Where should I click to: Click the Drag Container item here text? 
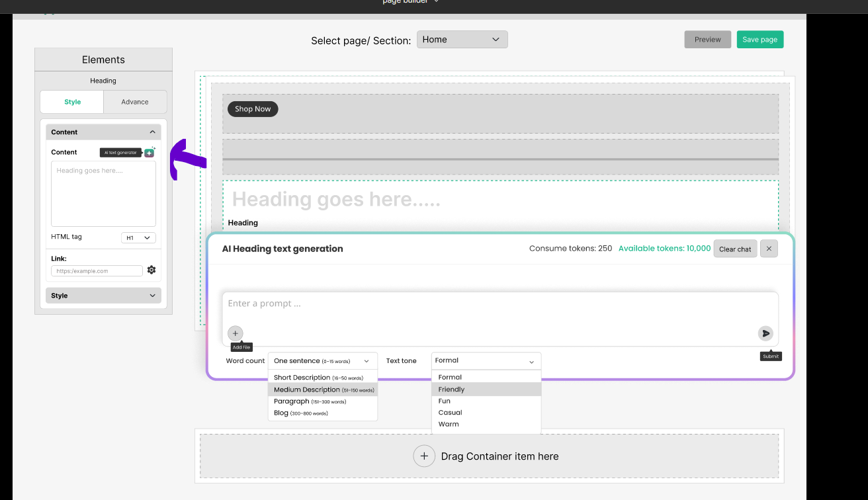499,456
